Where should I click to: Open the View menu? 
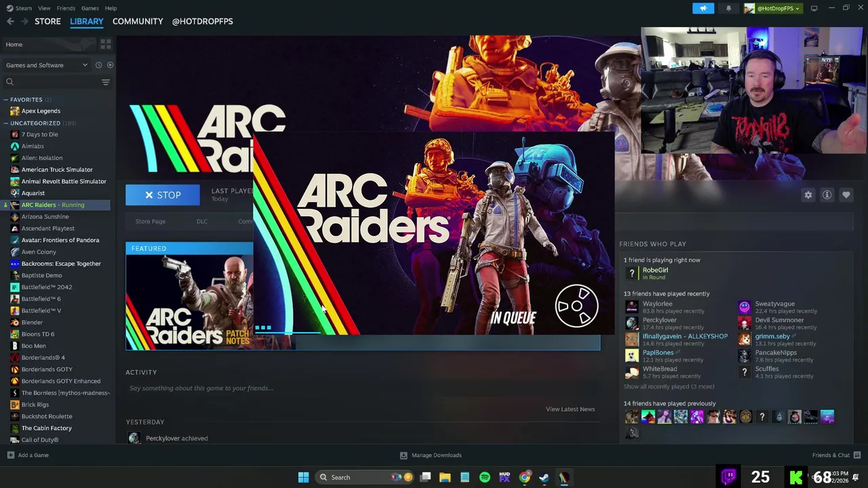[x=44, y=8]
